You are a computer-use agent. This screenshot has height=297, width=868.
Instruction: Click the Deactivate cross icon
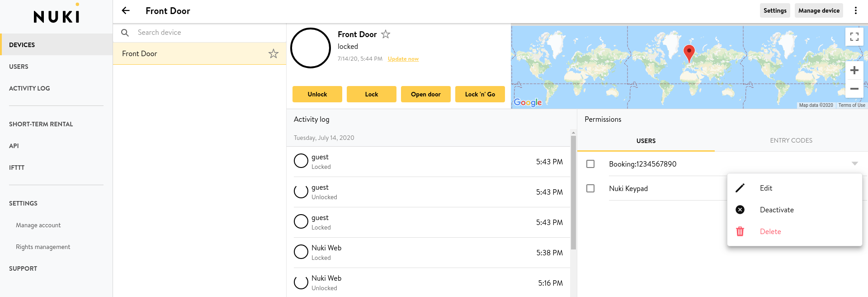[x=740, y=210]
